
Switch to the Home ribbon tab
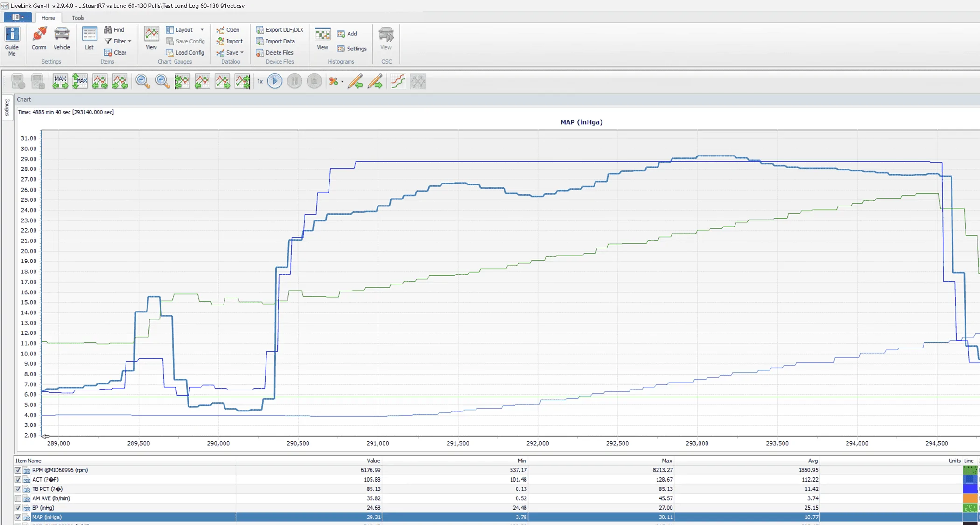[48, 18]
